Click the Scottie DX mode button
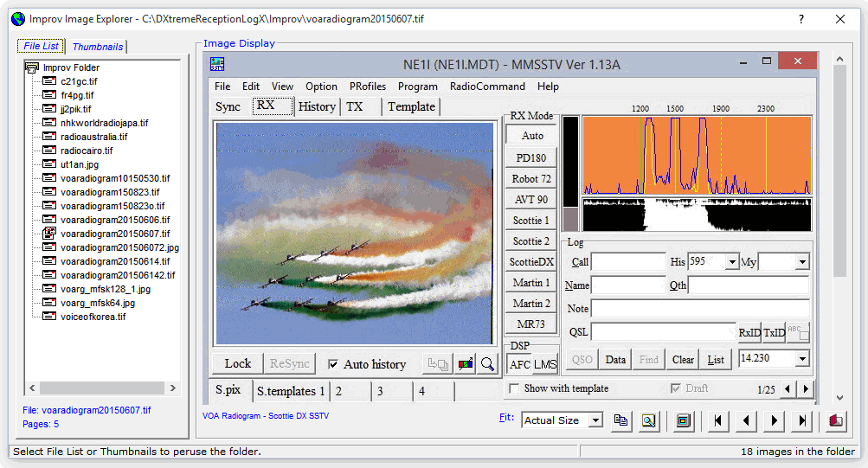The image size is (868, 468). tap(531, 261)
